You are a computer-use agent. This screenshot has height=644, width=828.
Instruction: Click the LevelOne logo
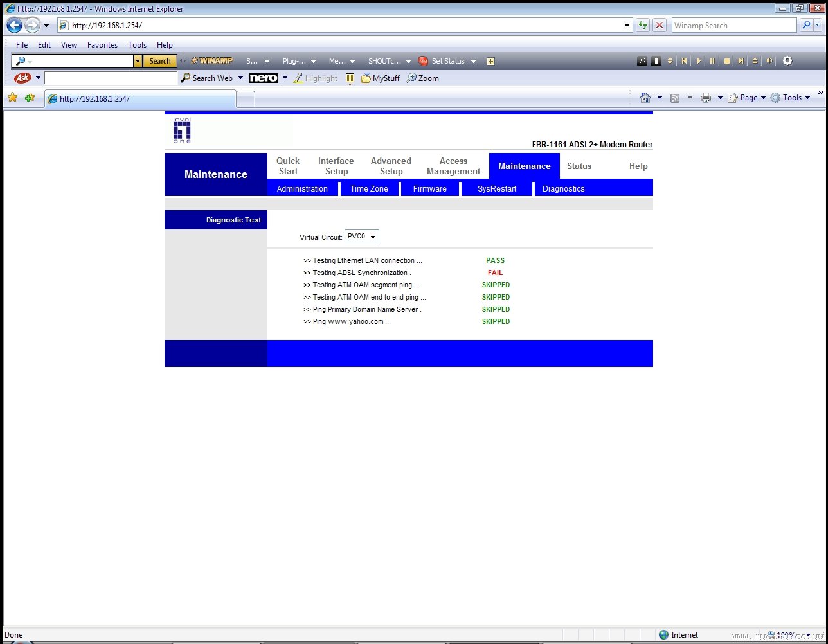(x=182, y=130)
